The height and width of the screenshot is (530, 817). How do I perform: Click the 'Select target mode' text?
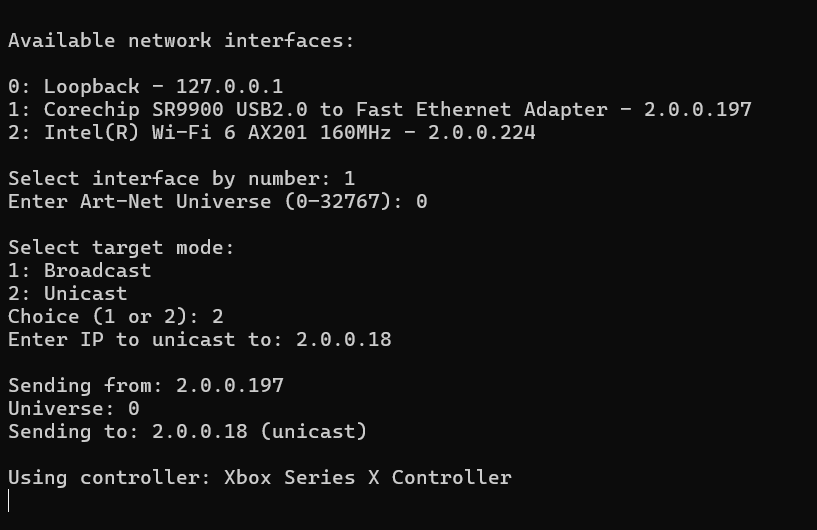click(x=121, y=248)
